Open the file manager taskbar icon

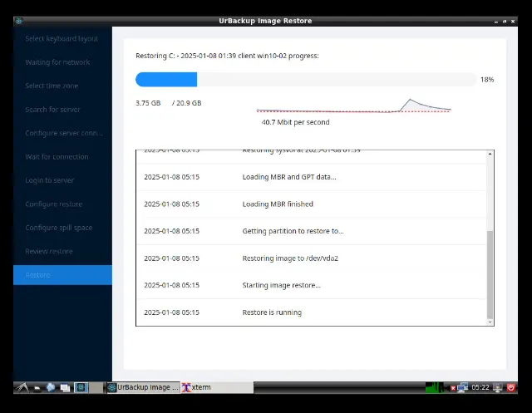tap(37, 387)
